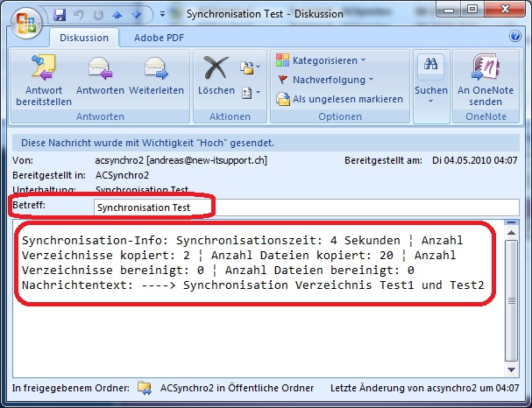This screenshot has height=408, width=532.
Task: Open the Nachverfolgung flag dropdown
Action: (x=325, y=80)
